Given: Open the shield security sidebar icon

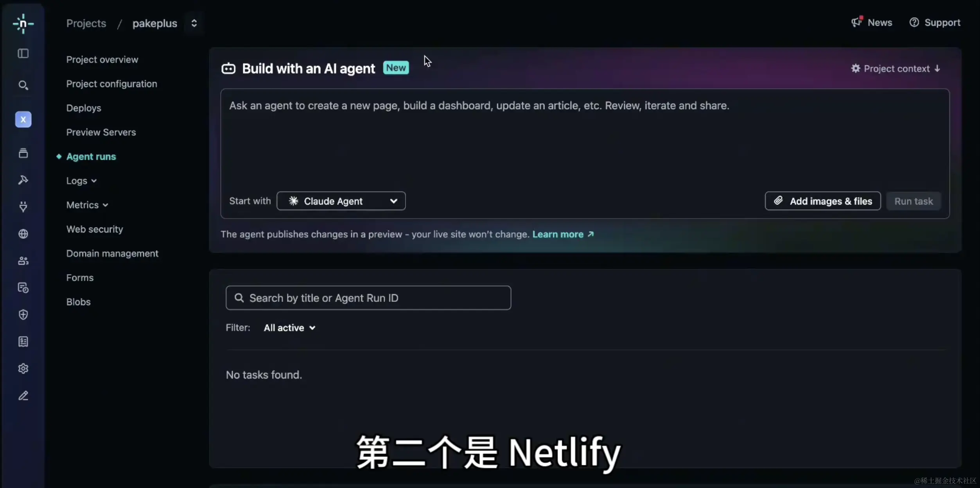Looking at the screenshot, I should point(23,315).
